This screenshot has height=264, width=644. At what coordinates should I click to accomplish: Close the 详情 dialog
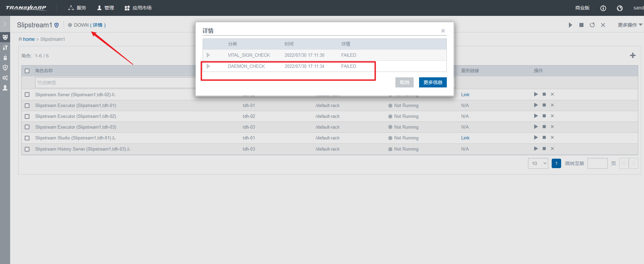[443, 31]
